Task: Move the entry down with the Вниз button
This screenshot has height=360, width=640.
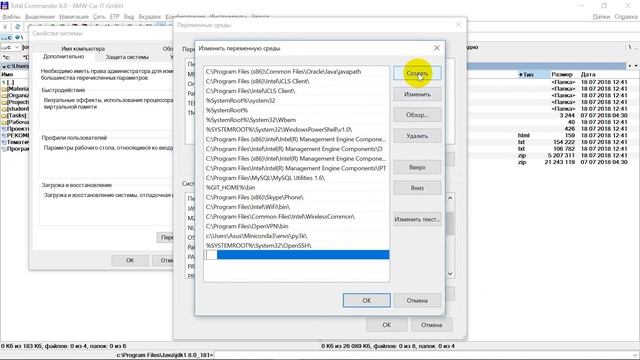Action: pyautogui.click(x=417, y=188)
